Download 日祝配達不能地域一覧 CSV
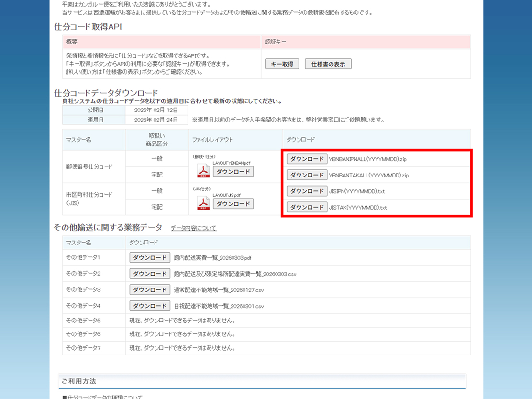This screenshot has width=532, height=399. 150,306
